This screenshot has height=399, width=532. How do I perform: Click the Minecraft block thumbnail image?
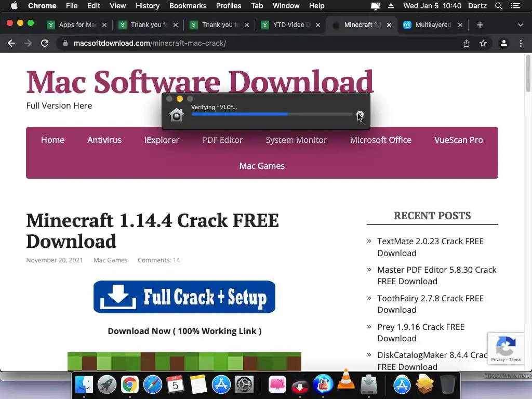pos(184,362)
